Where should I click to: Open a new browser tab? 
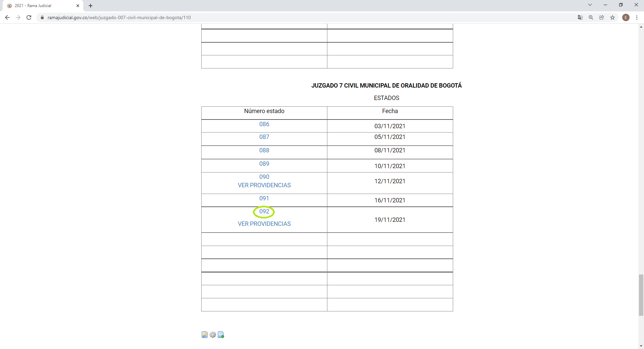pos(91,6)
